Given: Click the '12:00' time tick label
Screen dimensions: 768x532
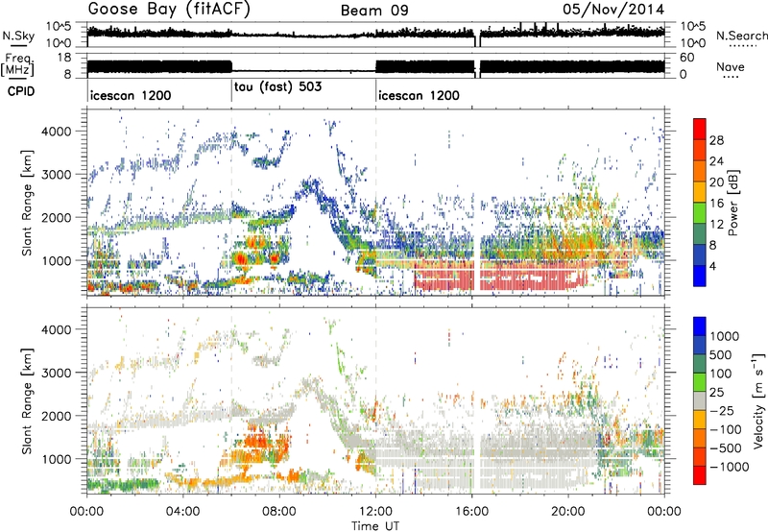Looking at the screenshot, I should point(375,512).
